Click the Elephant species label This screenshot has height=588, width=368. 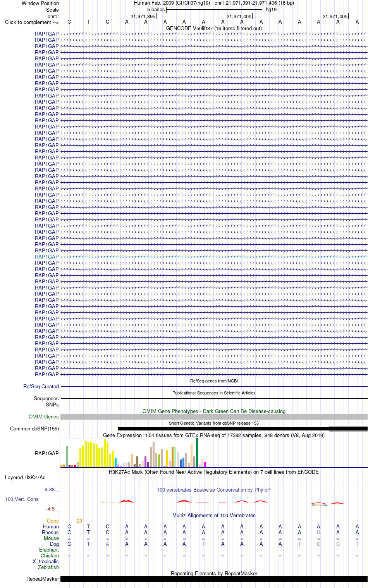(49, 550)
